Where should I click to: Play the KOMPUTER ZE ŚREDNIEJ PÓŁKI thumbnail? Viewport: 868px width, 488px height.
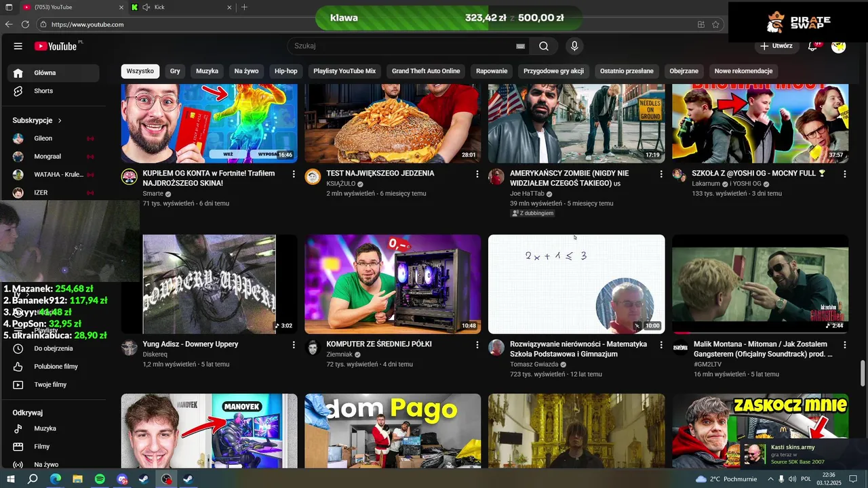coord(393,284)
